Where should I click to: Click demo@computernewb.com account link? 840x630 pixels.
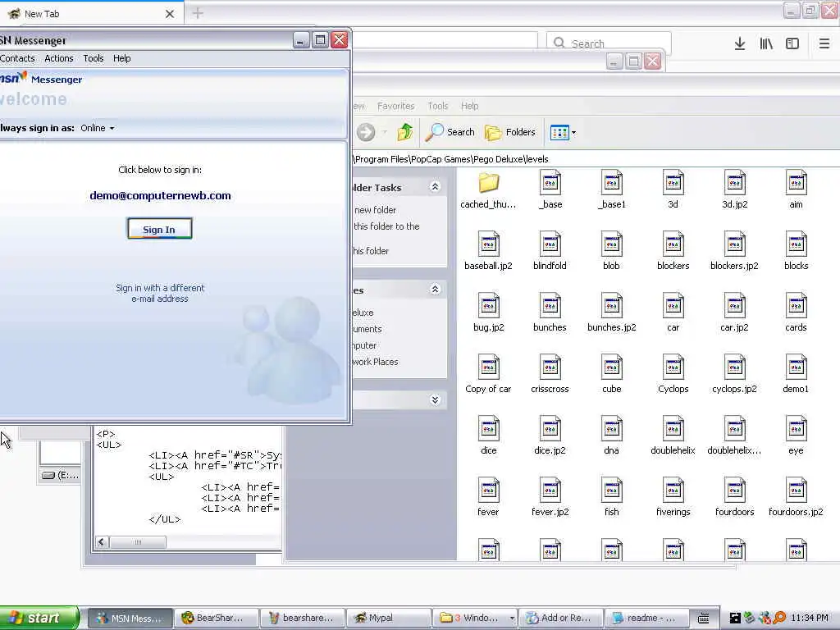pyautogui.click(x=160, y=195)
